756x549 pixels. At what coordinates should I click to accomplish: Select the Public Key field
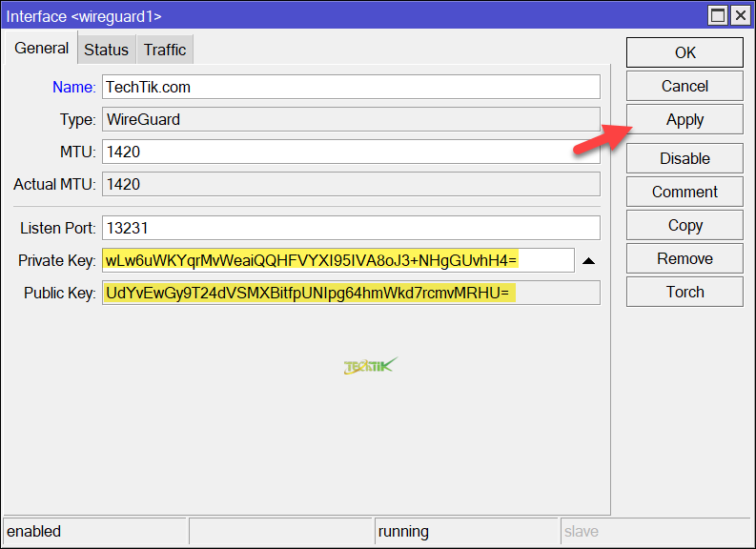coord(351,293)
